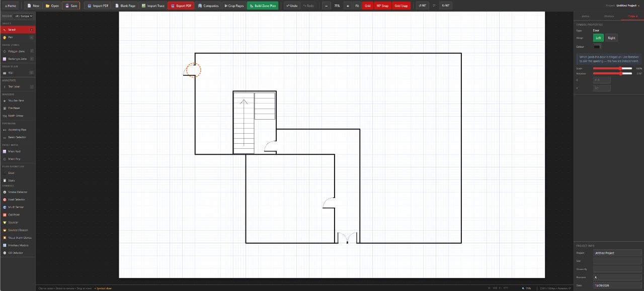Viewport: 644px width, 291px height.
Task: Switch to the Devices tab
Action: [x=609, y=16]
